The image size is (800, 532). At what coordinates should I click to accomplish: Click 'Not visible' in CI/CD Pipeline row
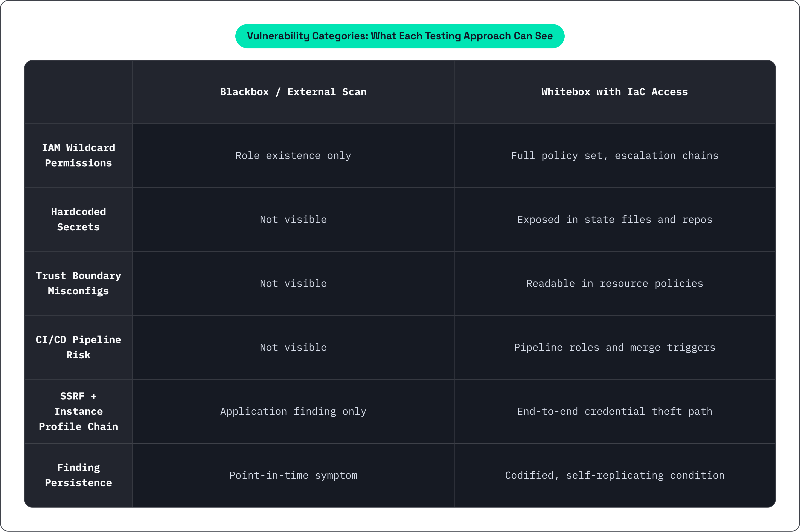pyautogui.click(x=293, y=347)
